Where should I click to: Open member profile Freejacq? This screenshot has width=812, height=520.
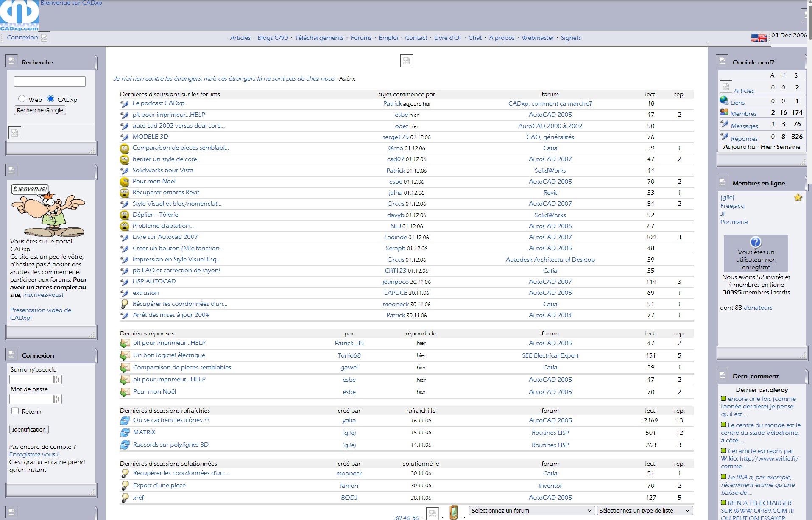(x=732, y=206)
